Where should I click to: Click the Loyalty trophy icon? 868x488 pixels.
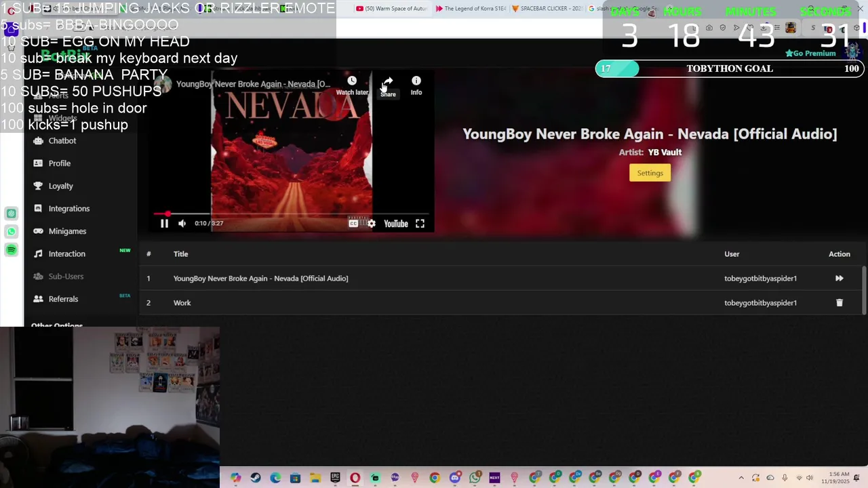38,186
